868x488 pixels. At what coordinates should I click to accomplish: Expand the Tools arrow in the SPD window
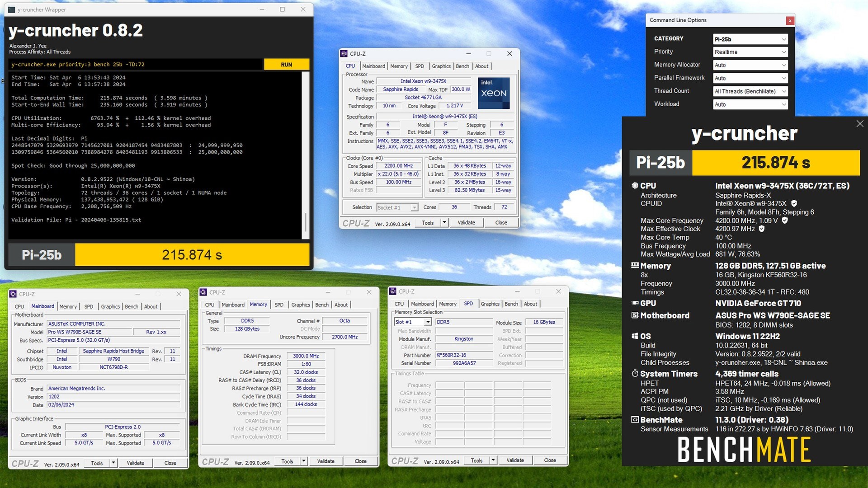click(493, 460)
